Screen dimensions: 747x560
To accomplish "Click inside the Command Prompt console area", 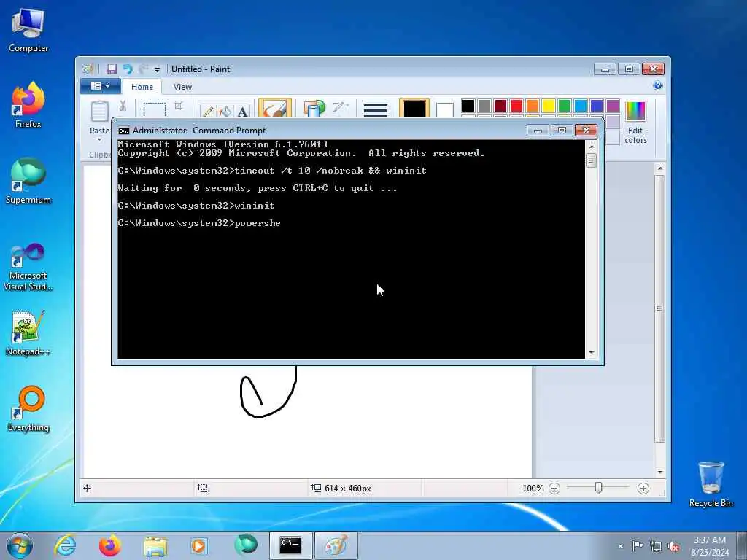I will (351, 249).
